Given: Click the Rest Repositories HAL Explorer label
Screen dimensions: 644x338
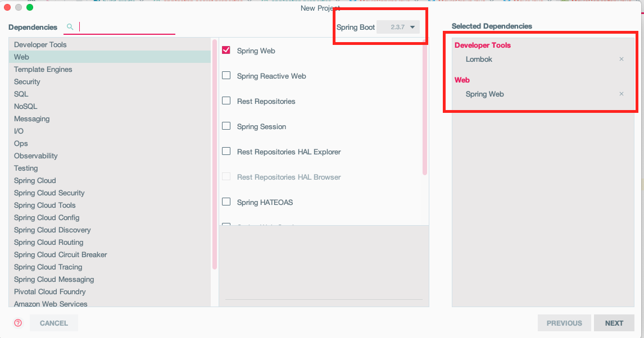Looking at the screenshot, I should click(289, 152).
